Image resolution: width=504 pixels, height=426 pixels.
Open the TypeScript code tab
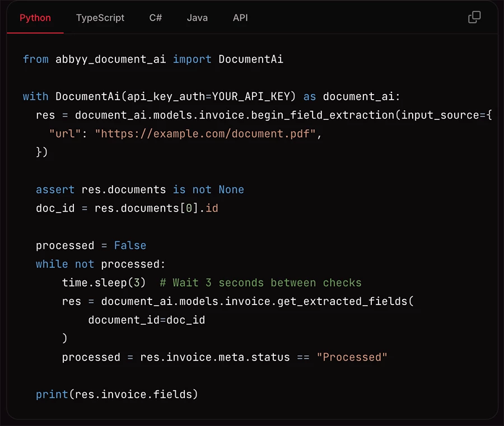pyautogui.click(x=100, y=18)
